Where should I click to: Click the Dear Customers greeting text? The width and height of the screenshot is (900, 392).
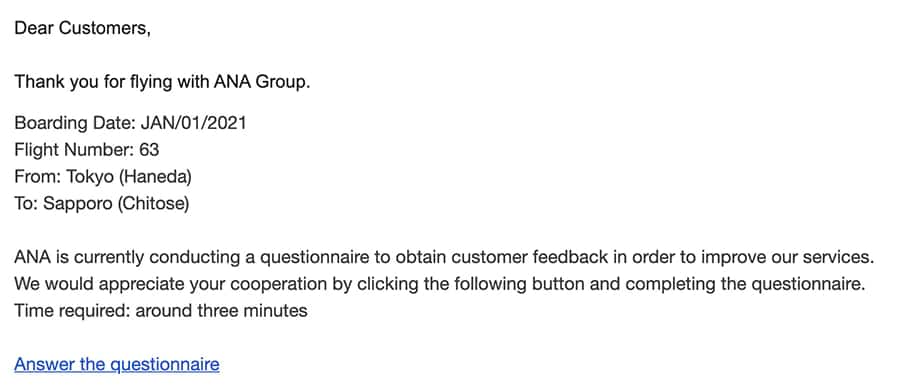82,28
